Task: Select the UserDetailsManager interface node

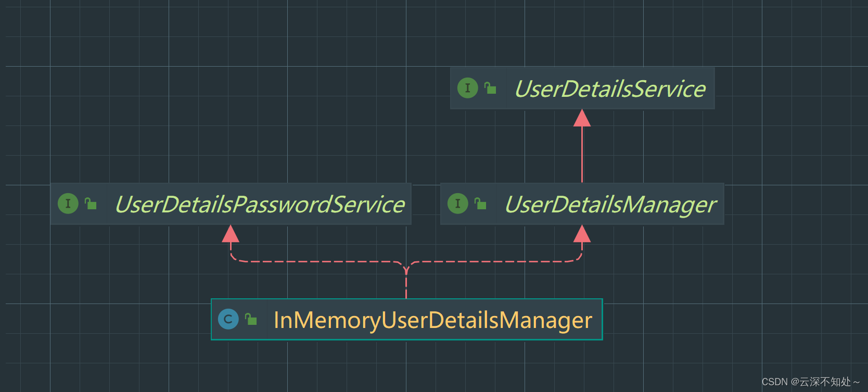Action: click(x=582, y=204)
